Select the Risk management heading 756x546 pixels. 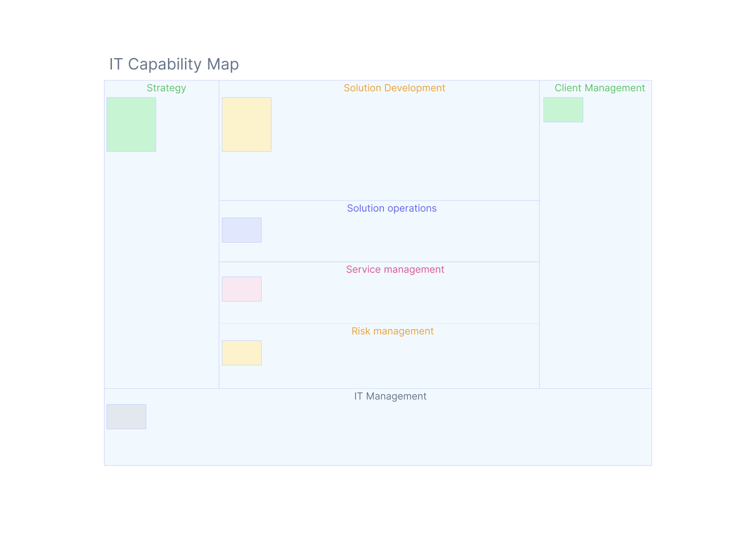(392, 331)
